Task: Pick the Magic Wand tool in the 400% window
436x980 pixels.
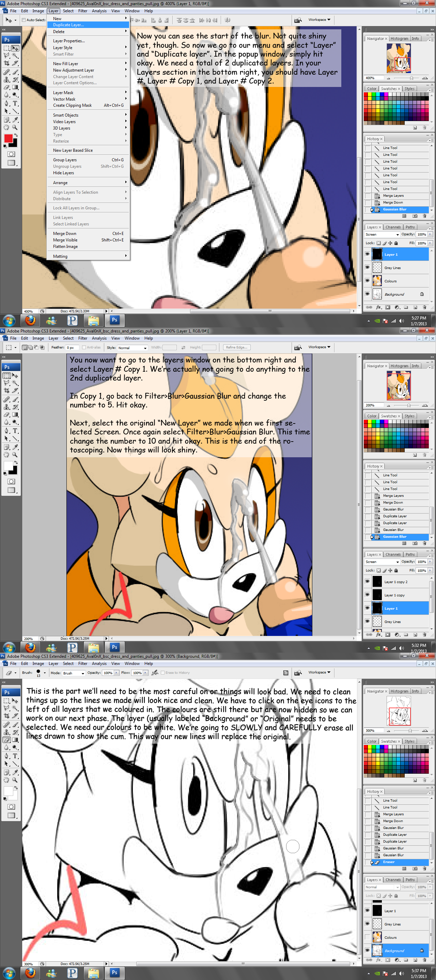Action: coord(15,55)
